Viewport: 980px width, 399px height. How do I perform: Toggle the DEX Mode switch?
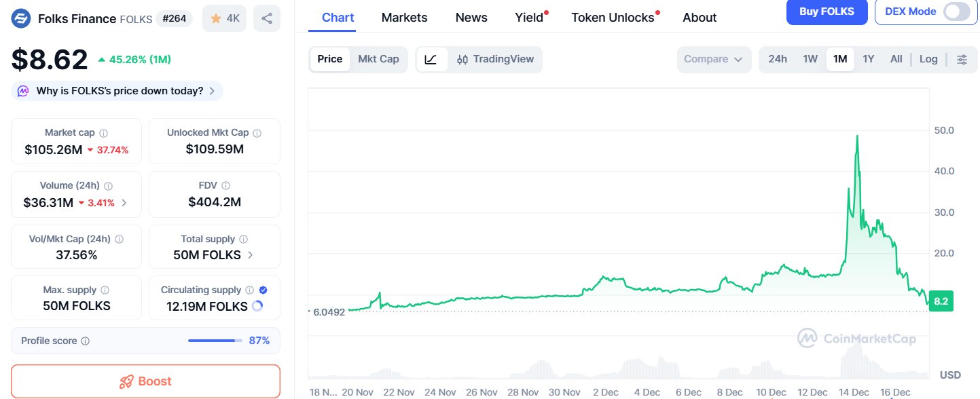(x=956, y=12)
